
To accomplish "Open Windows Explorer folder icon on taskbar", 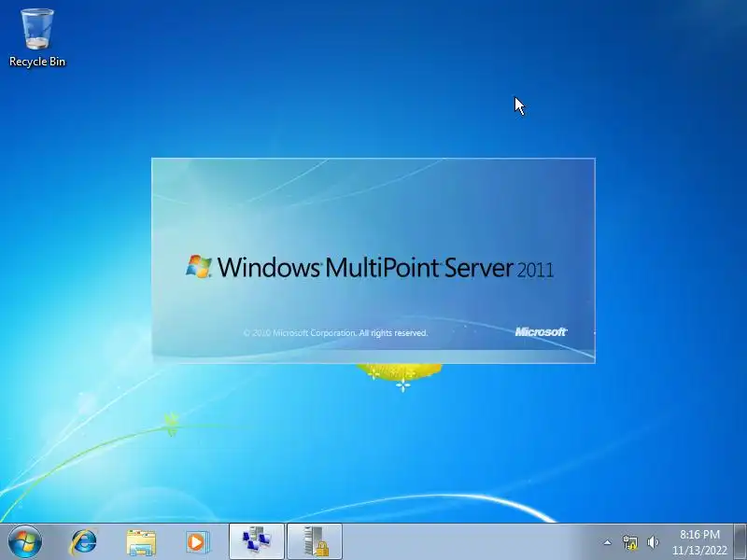I will point(141,542).
